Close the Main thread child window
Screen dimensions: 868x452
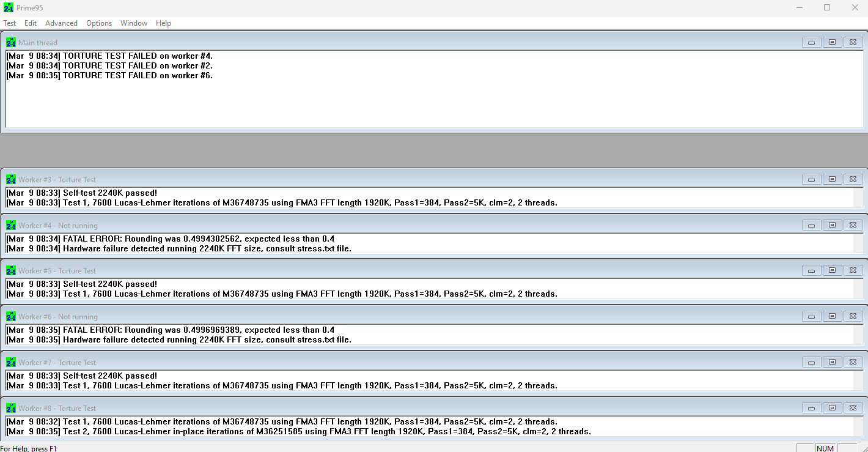pos(853,42)
